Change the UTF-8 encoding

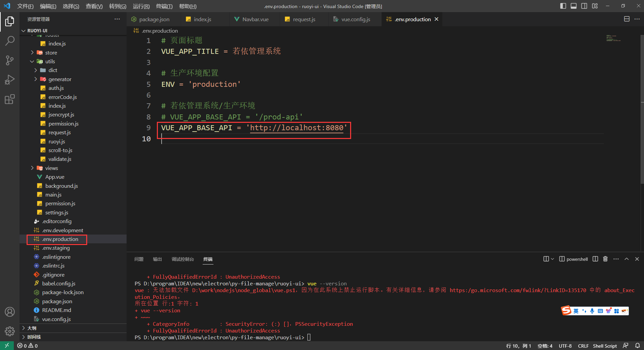coord(565,346)
